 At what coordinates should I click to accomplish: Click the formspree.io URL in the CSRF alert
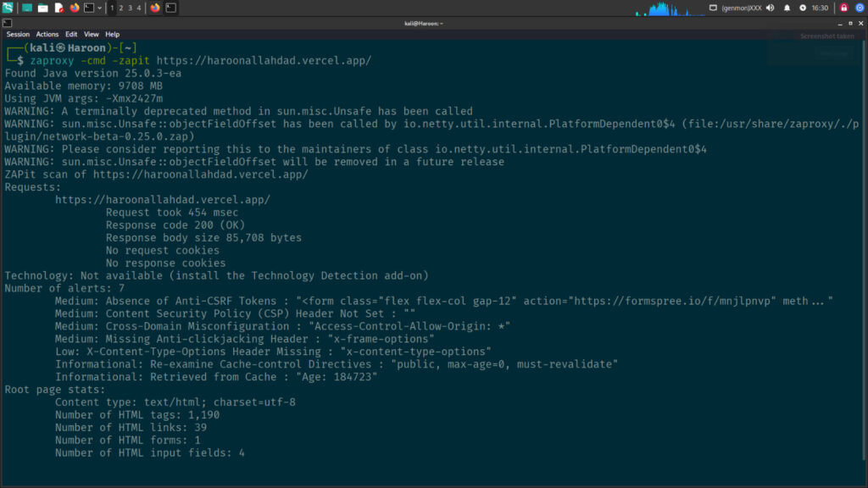pos(672,301)
